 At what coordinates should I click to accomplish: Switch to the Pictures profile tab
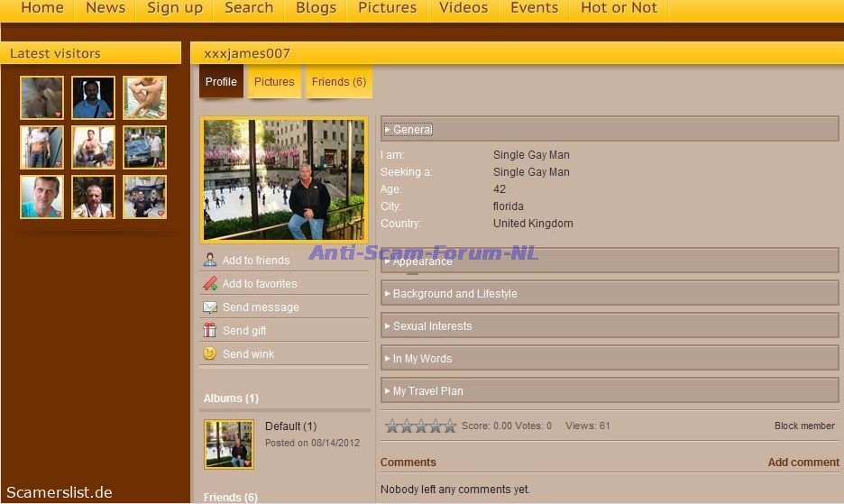pyautogui.click(x=274, y=82)
